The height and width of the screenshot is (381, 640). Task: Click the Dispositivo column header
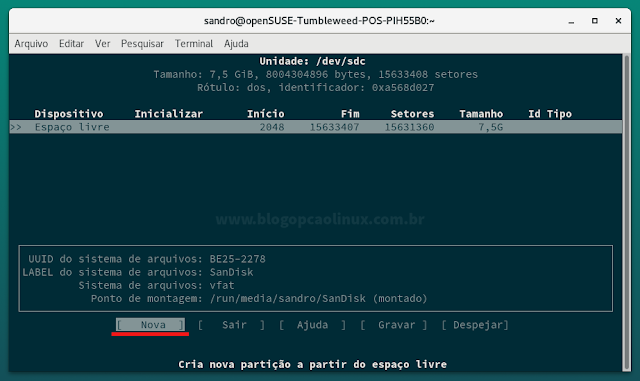tap(69, 114)
